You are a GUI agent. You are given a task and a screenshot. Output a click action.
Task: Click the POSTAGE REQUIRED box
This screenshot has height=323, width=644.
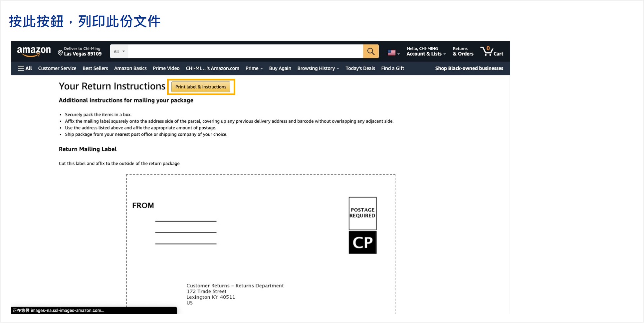tap(362, 213)
